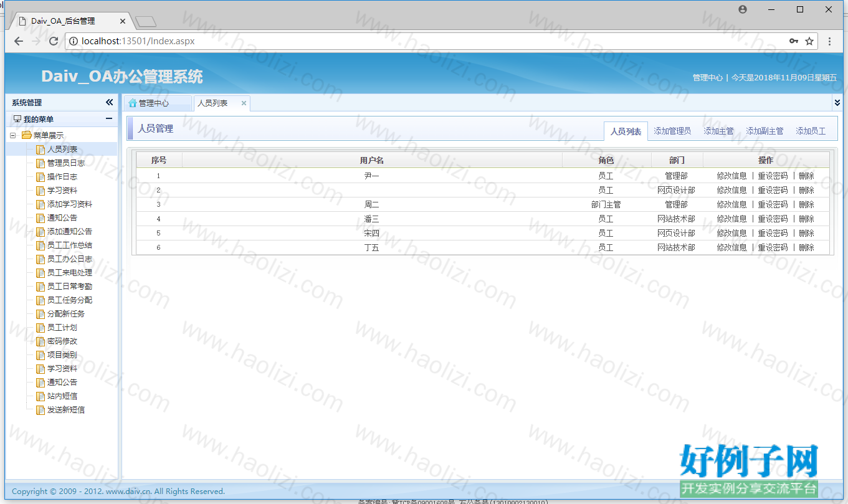Click page icon next to 添加通知公告
The width and height of the screenshot is (848, 504).
coord(40,232)
